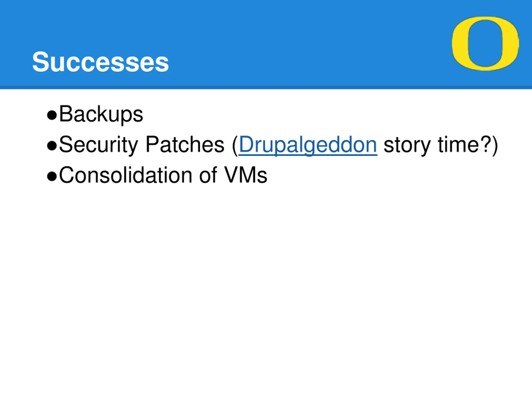Click the Backups bullet text
Image resolution: width=532 pixels, height=399 pixels.
coord(101,114)
